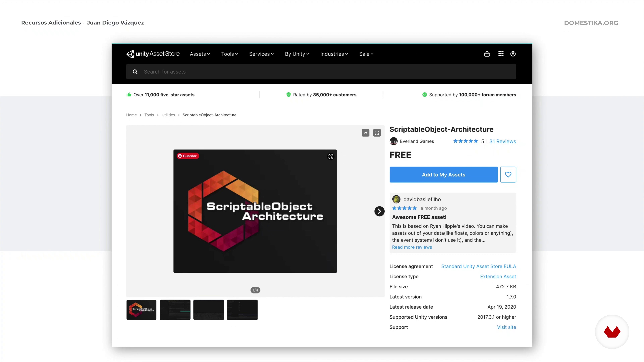
Task: Click the Apr 19, 2020 release date
Action: (x=502, y=307)
